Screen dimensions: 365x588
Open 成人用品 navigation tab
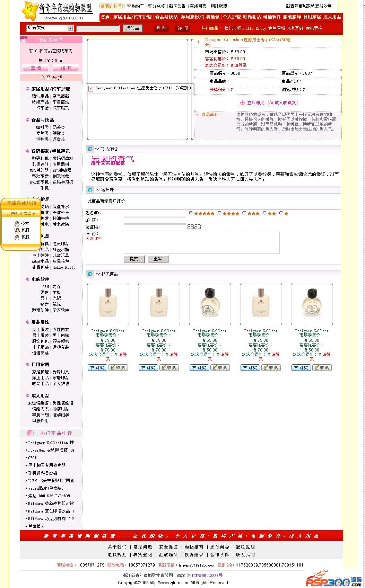332,17
